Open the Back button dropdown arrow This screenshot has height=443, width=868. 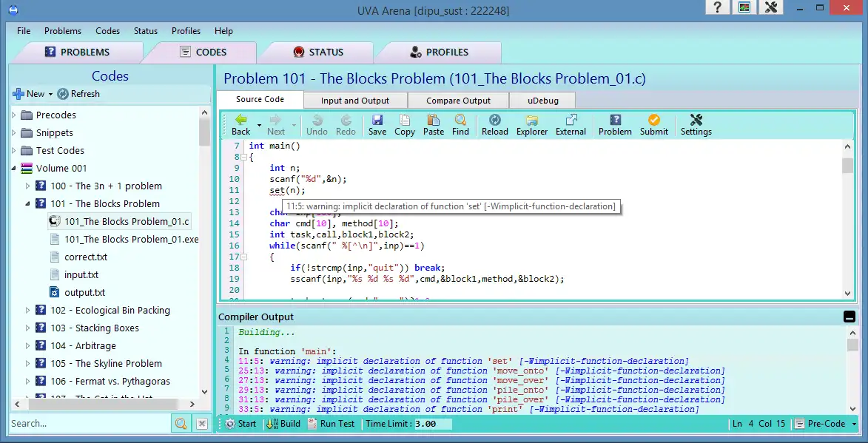point(259,125)
